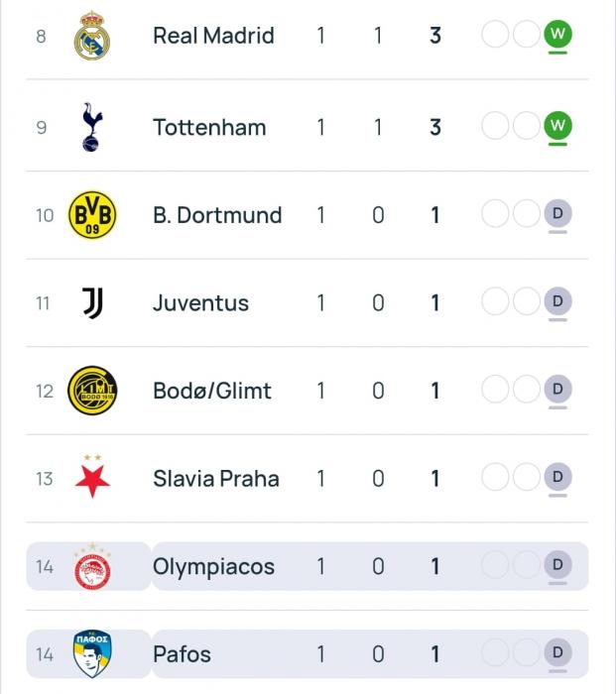Select the B. Dortmund team name
The height and width of the screenshot is (694, 616).
click(x=217, y=215)
